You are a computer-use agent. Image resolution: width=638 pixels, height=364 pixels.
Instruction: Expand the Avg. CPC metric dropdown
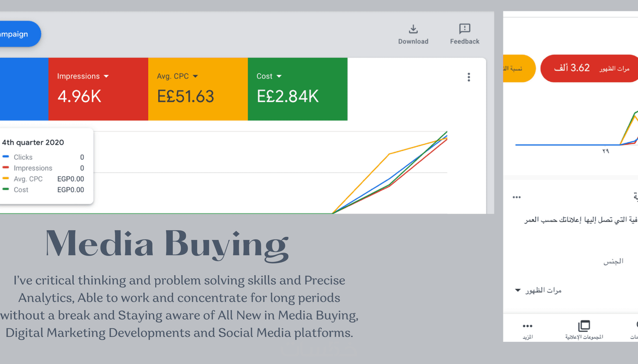(x=195, y=76)
